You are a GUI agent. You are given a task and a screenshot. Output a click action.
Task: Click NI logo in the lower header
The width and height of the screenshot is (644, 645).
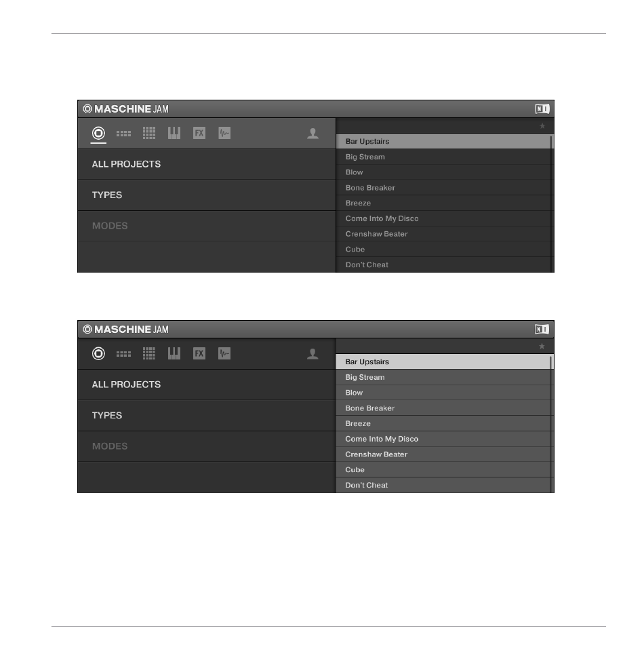coord(542,329)
